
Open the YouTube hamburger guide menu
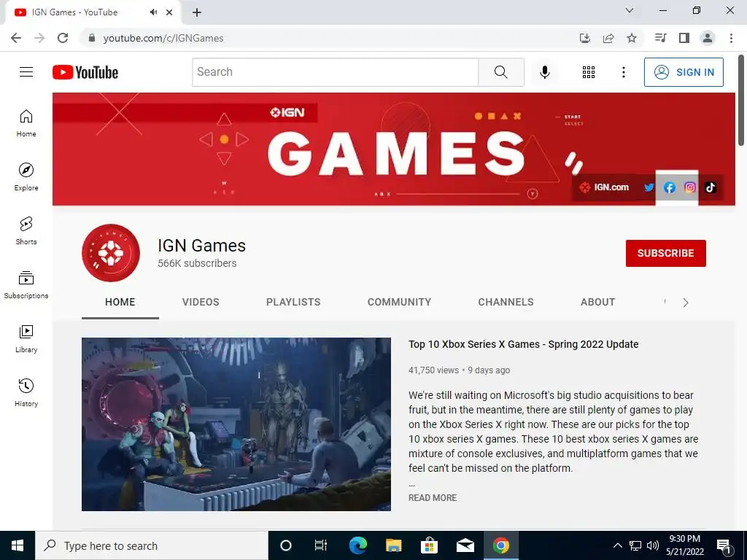26,72
